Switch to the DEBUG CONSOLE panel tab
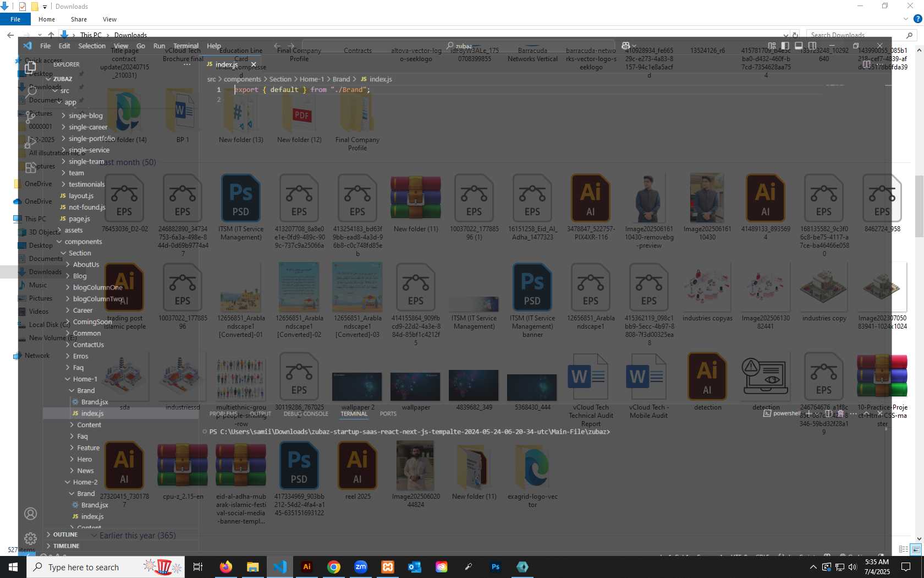This screenshot has height=578, width=924. tap(306, 413)
